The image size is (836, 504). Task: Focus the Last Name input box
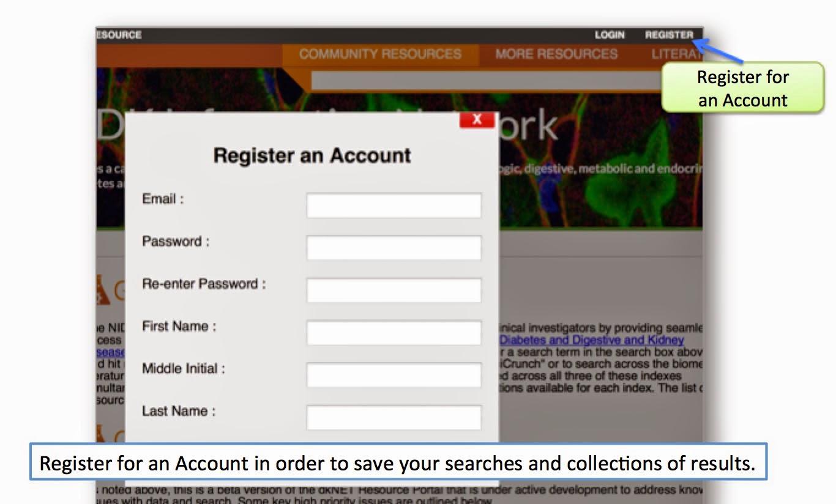point(394,418)
